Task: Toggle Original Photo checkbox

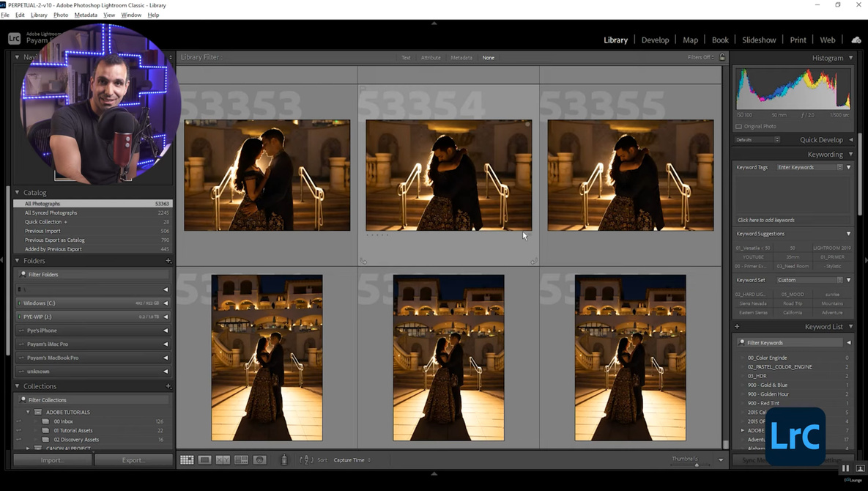Action: 738,126
